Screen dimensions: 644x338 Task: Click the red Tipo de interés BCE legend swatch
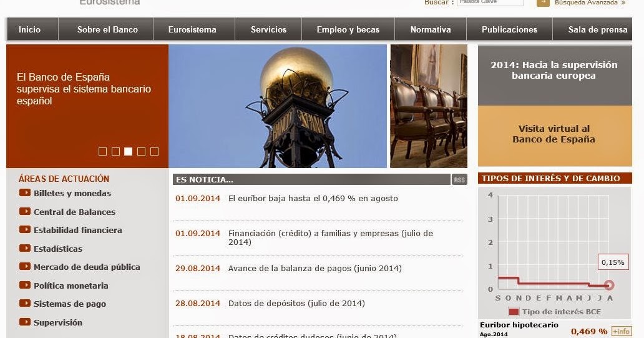(x=514, y=312)
